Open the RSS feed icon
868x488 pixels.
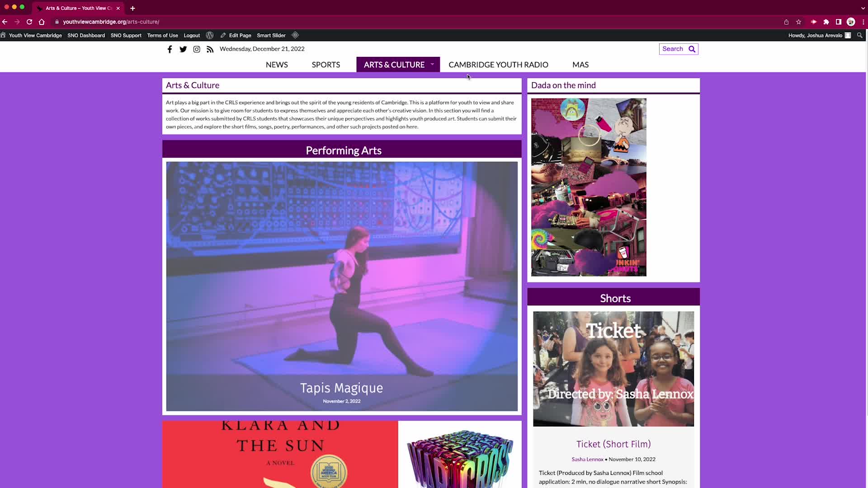coord(210,49)
